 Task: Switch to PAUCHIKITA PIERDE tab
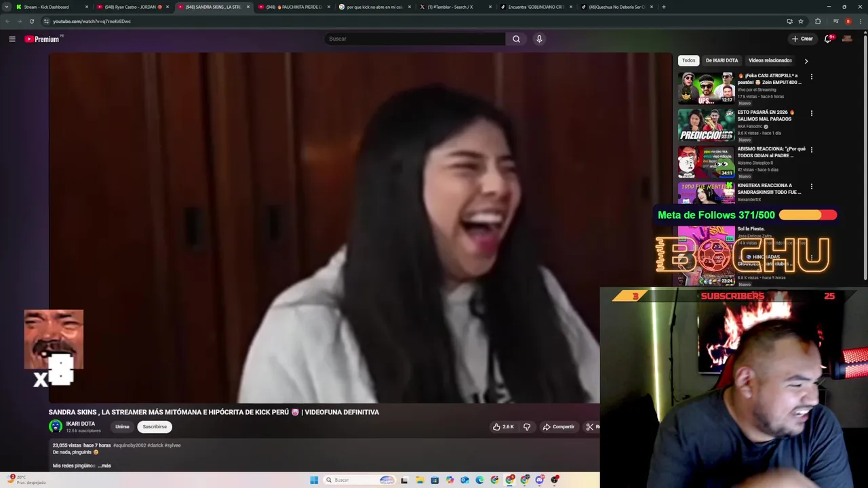coord(294,7)
